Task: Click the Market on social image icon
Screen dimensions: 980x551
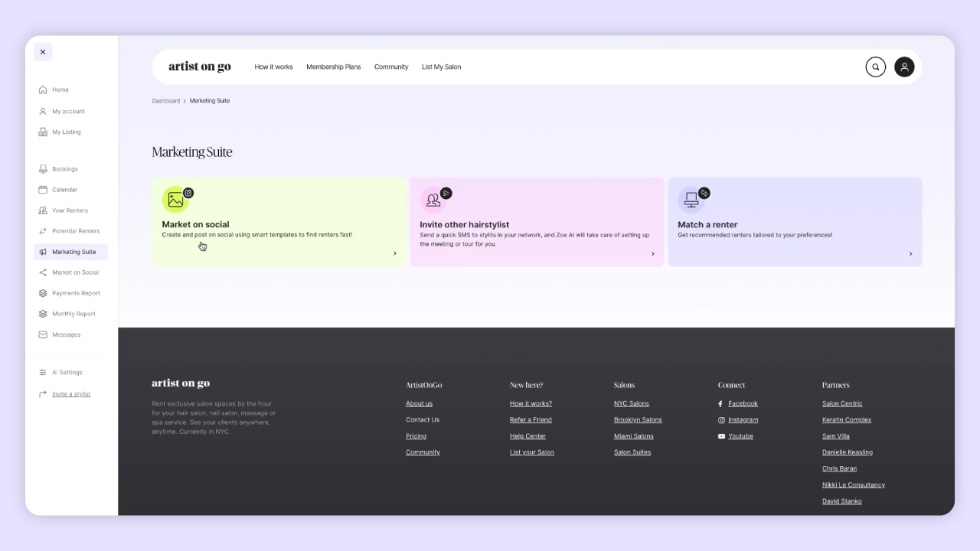Action: (175, 201)
